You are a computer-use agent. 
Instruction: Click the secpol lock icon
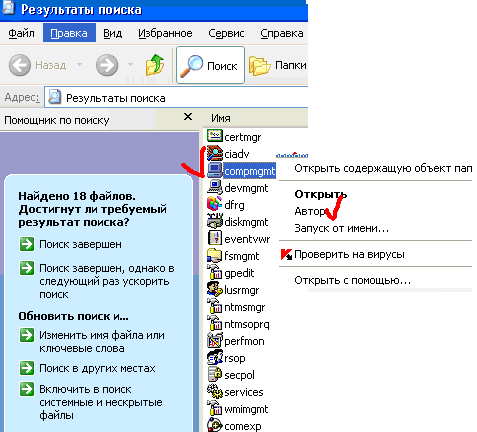click(215, 374)
